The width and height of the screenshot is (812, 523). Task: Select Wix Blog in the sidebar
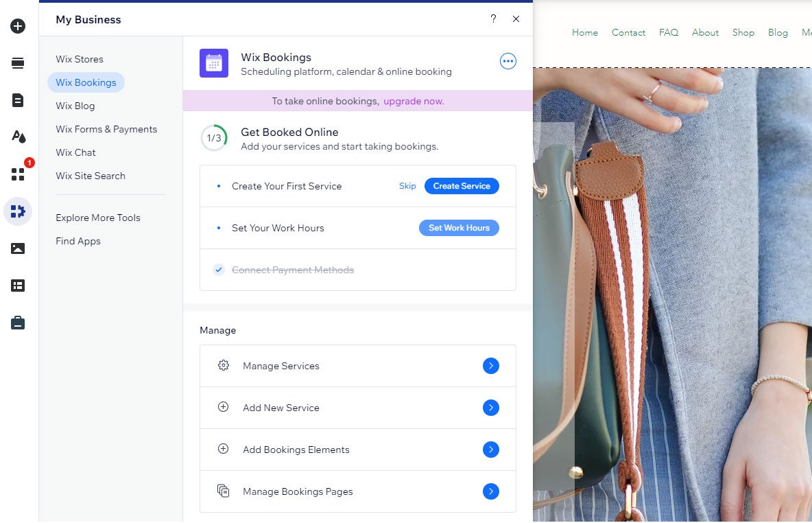[75, 106]
